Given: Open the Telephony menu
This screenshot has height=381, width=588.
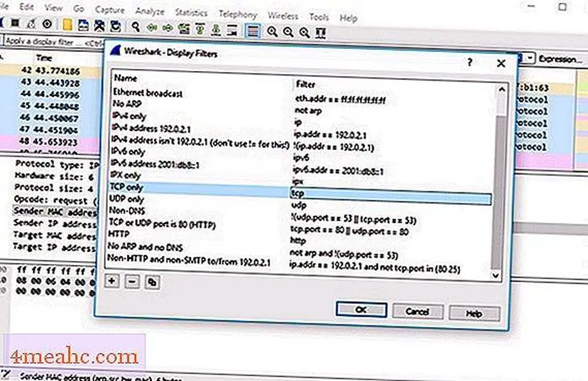Looking at the screenshot, I should pos(238,14).
